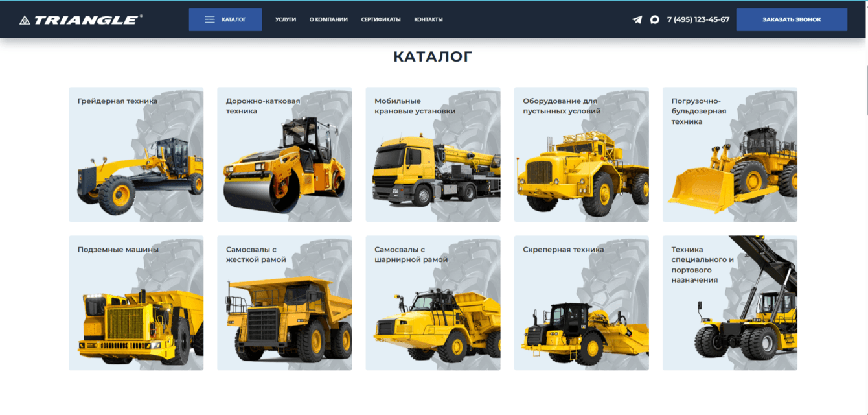Screen dimensions: 868x415
Task: Click the Заказать звонок button
Action: click(792, 19)
